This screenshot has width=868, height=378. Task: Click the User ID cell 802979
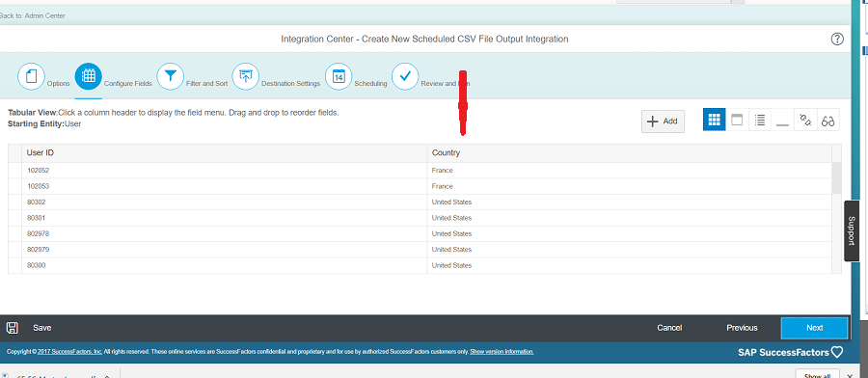224,250
